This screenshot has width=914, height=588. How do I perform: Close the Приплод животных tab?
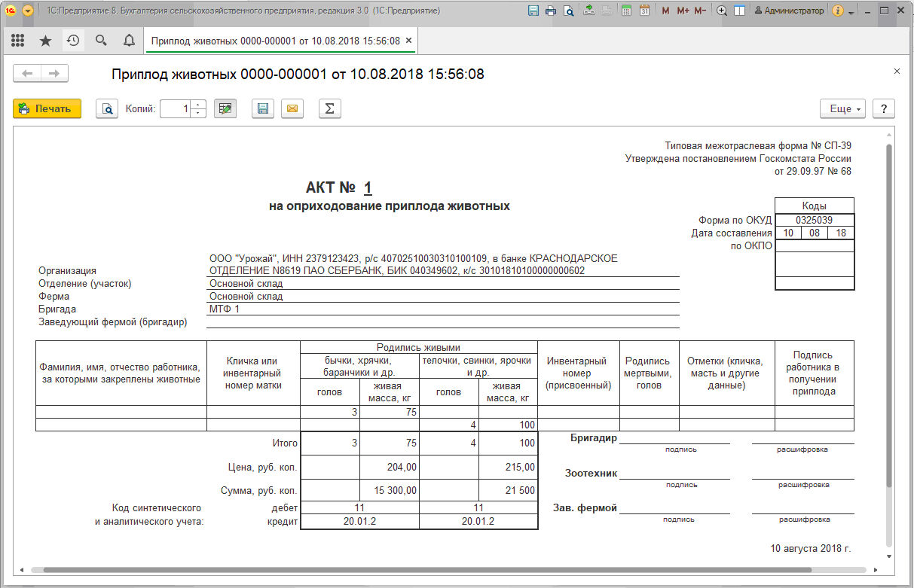[408, 41]
